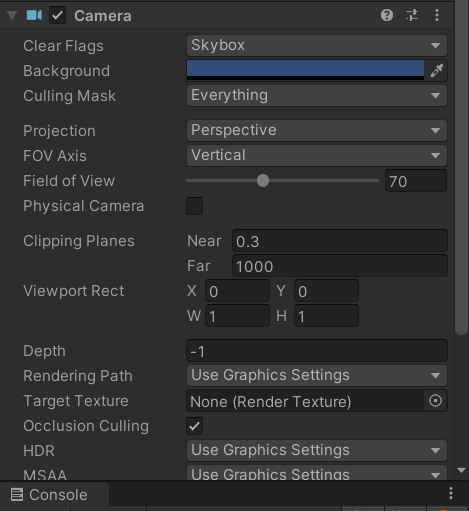Screen dimensions: 469x511
Task: Pick background color with eyedropper icon
Action: 436,70
